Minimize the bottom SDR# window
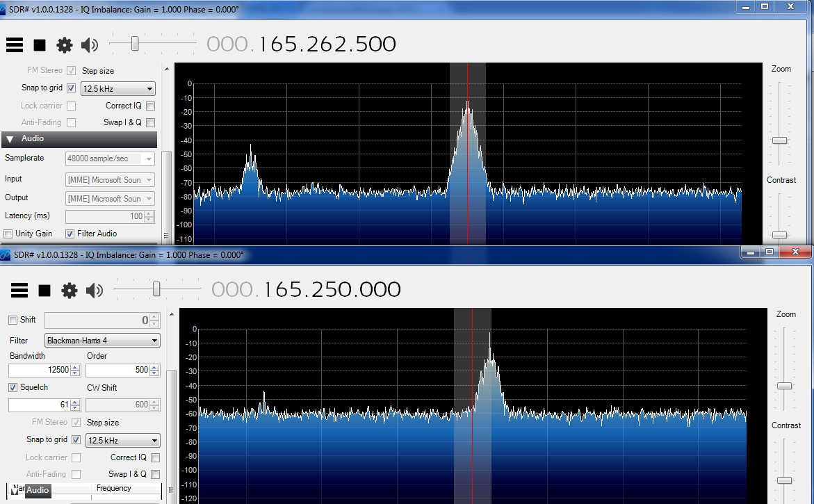 click(750, 252)
